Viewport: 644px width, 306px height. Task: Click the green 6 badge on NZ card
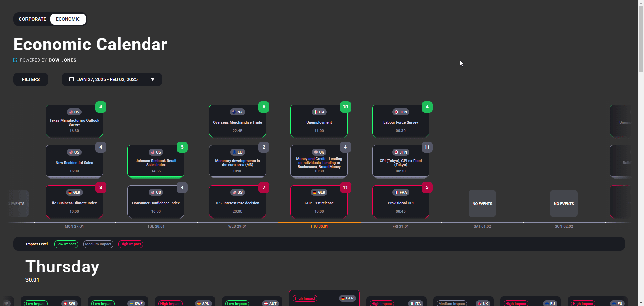264,107
